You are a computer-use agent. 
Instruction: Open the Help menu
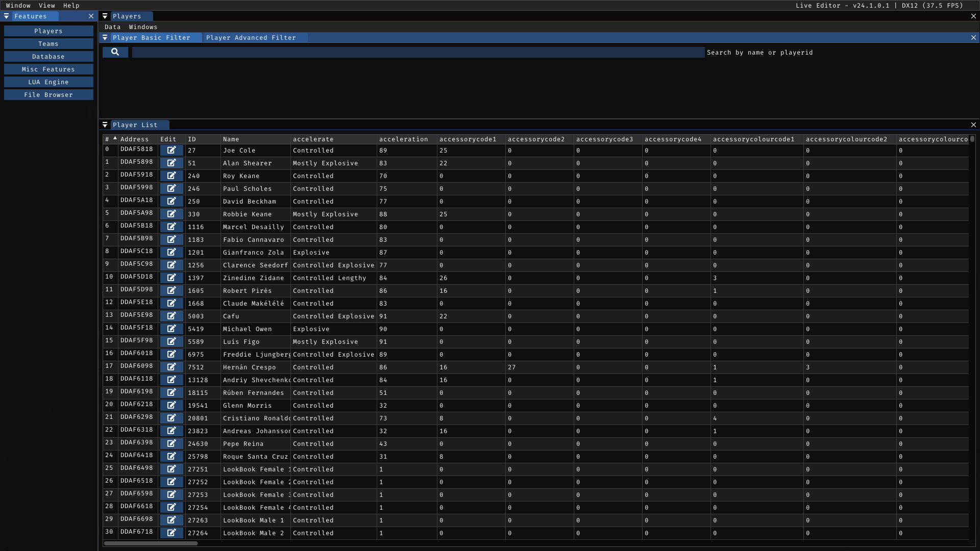coord(71,6)
